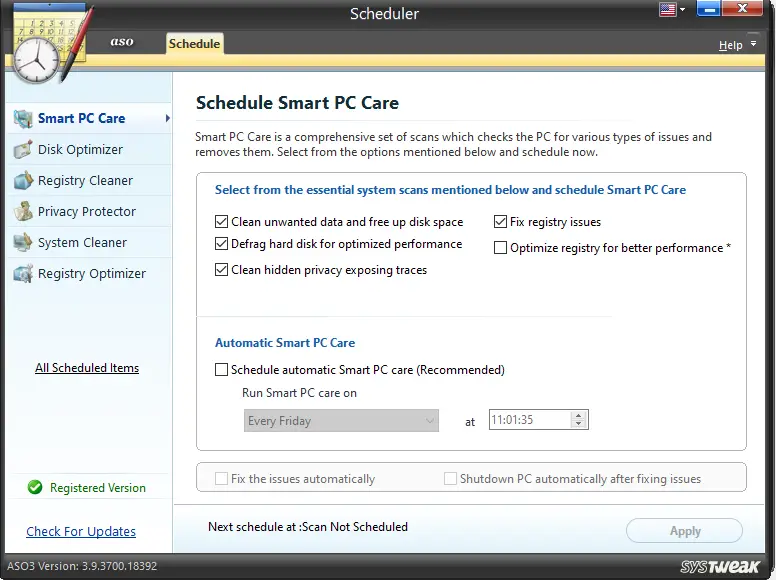Click the US flag language icon
Image resolution: width=776 pixels, height=580 pixels.
[667, 9]
